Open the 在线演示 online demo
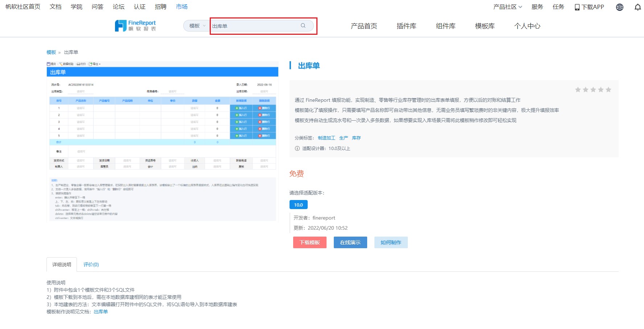 [350, 242]
